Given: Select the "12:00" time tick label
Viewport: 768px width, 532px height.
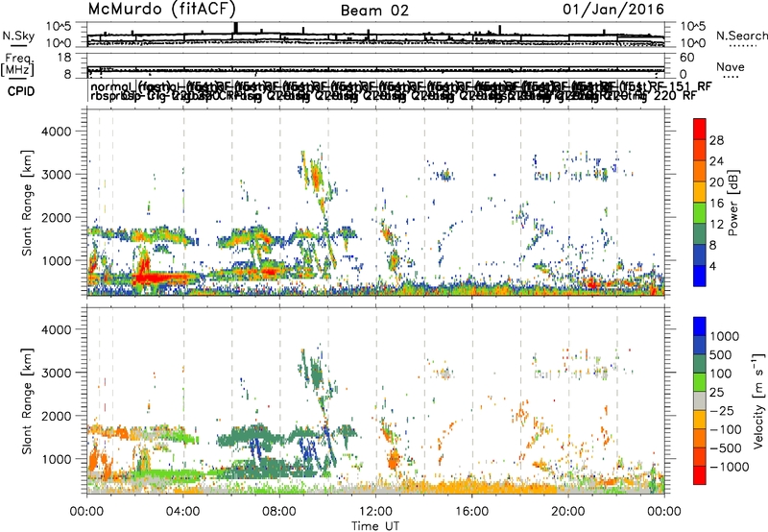Looking at the screenshot, I should click(375, 512).
